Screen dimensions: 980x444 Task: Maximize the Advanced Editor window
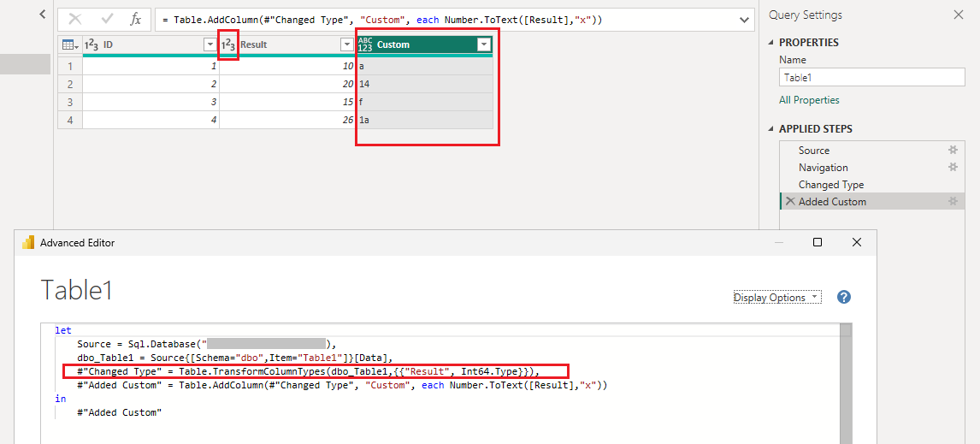(x=817, y=243)
